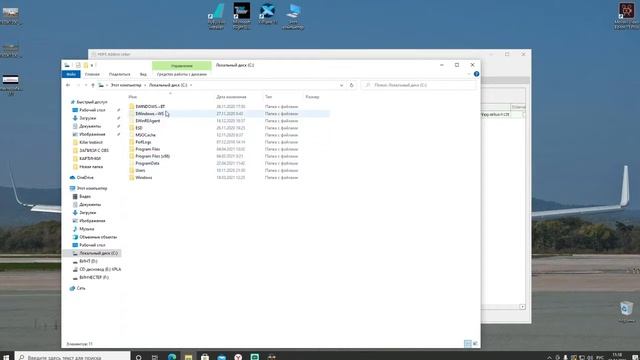Sort by the Размер column header

coord(312,97)
